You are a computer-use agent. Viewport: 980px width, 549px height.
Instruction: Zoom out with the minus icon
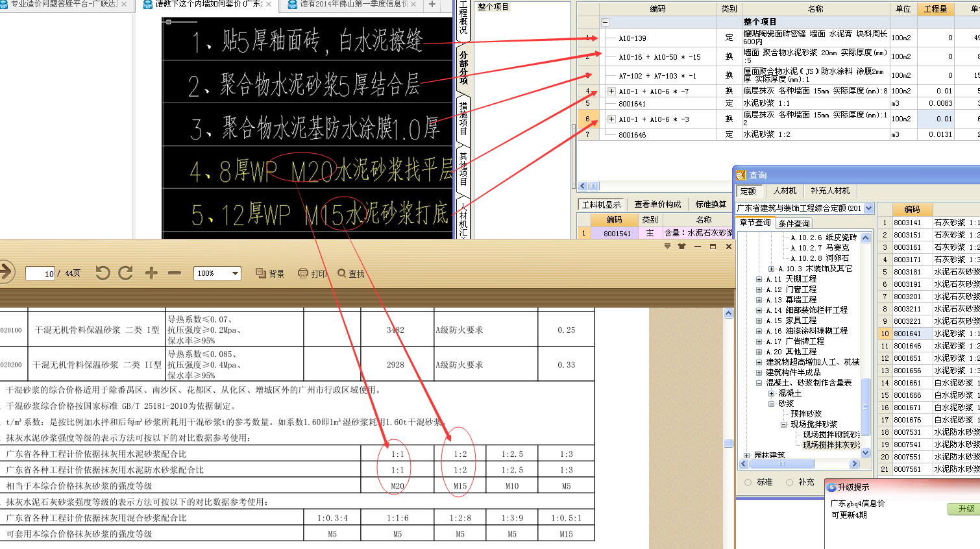175,273
